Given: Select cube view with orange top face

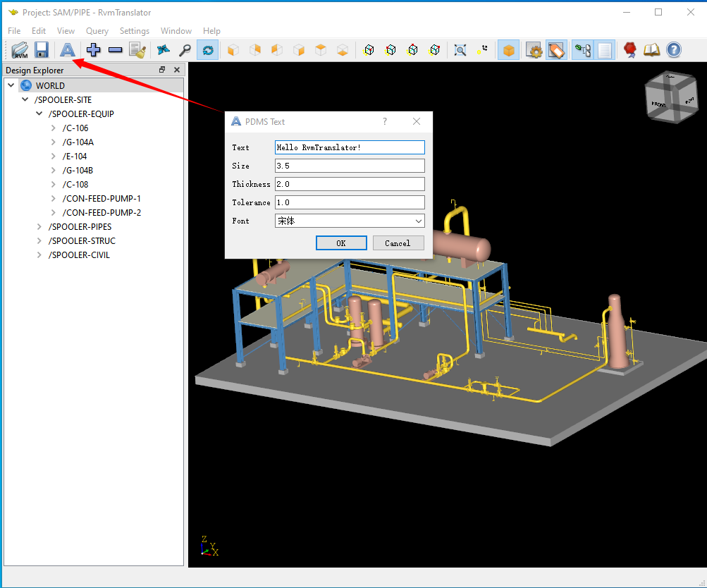Looking at the screenshot, I should click(321, 50).
